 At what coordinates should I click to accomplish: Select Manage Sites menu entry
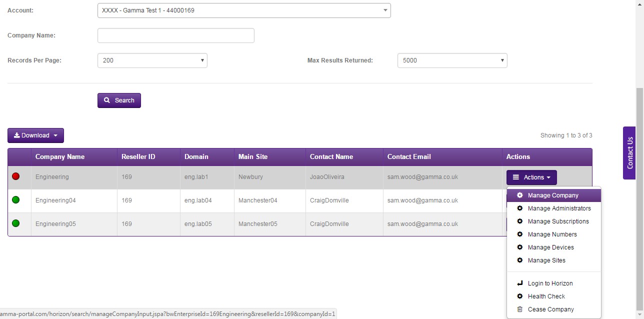pyautogui.click(x=554, y=260)
